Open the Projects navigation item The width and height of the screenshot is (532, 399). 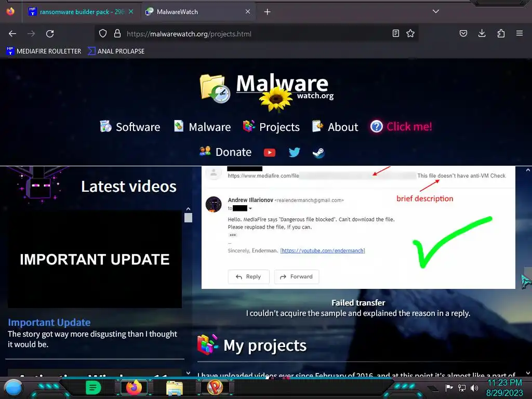271,127
